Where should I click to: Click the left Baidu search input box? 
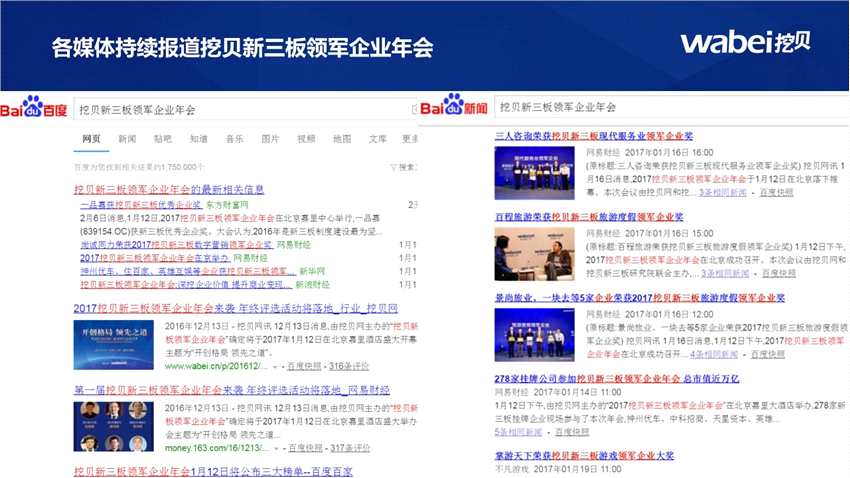(244, 109)
